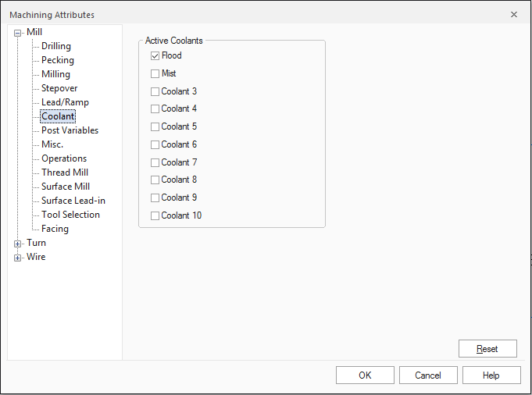Select Post Variables tree item
This screenshot has width=532, height=395.
point(70,130)
